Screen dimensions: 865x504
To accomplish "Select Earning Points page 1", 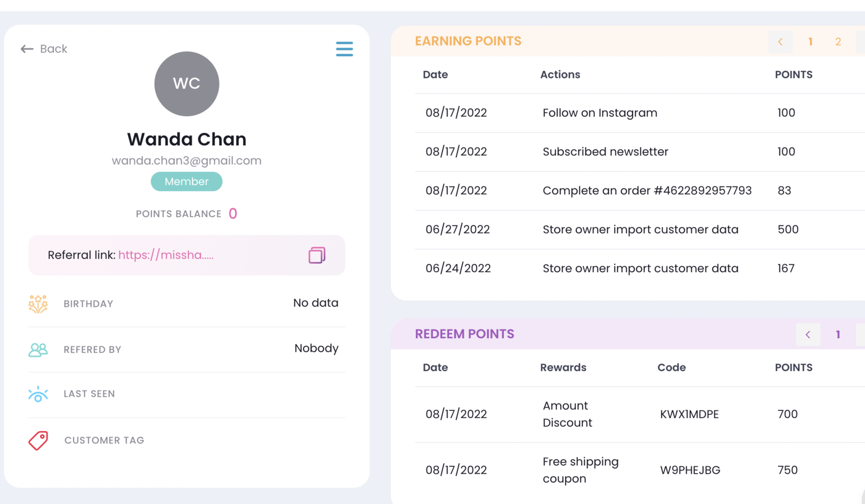I will (810, 42).
